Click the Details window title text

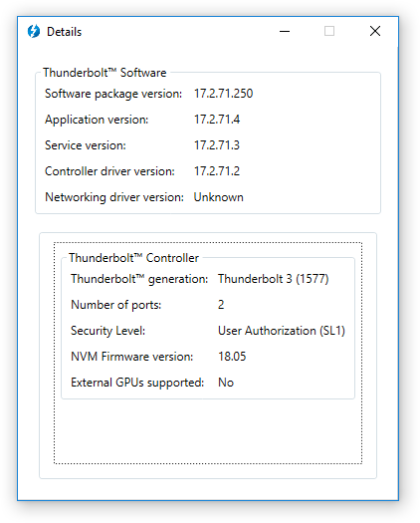(x=64, y=32)
